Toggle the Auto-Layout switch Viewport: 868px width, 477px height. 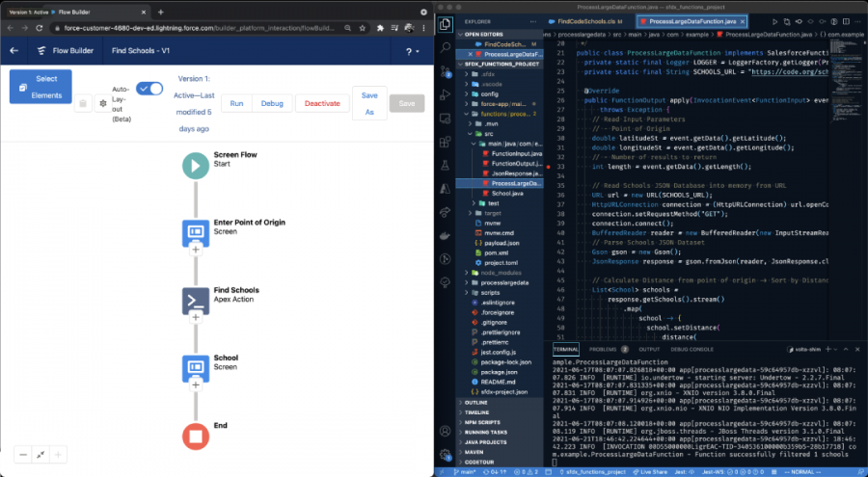click(x=149, y=89)
